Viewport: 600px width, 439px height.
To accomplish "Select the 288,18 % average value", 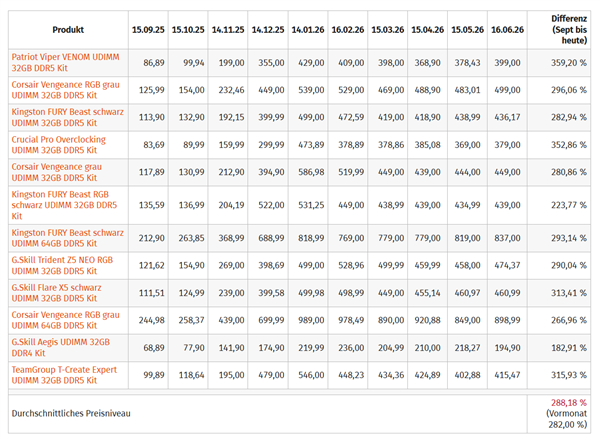I will tap(569, 403).
